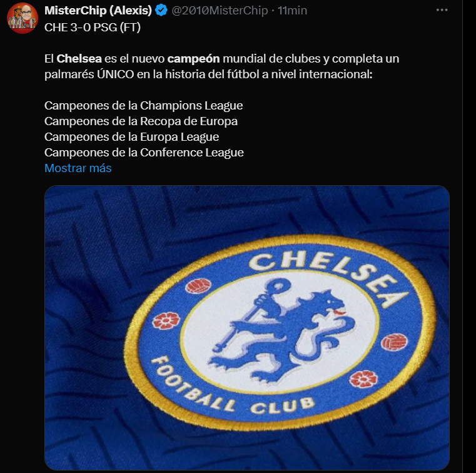The width and height of the screenshot is (476, 473).
Task: Expand the tweet with Mostrar más
Action: pos(78,168)
